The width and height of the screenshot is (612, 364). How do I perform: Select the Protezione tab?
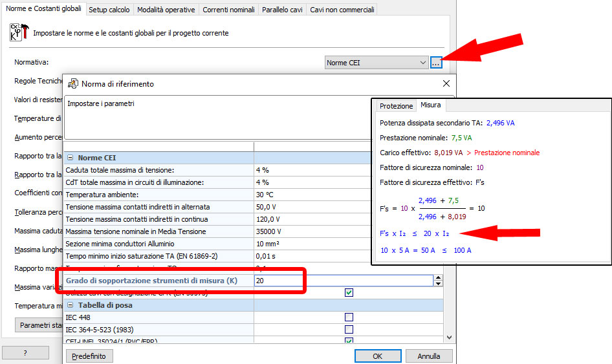(x=396, y=106)
